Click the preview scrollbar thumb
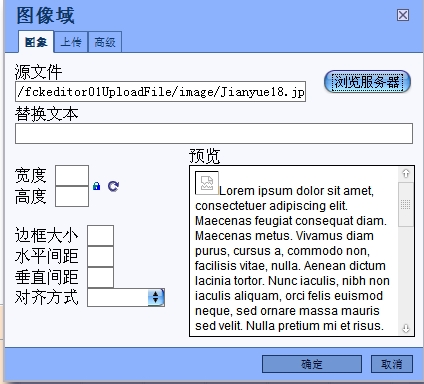Image resolution: width=424 pixels, height=384 pixels. point(406,204)
